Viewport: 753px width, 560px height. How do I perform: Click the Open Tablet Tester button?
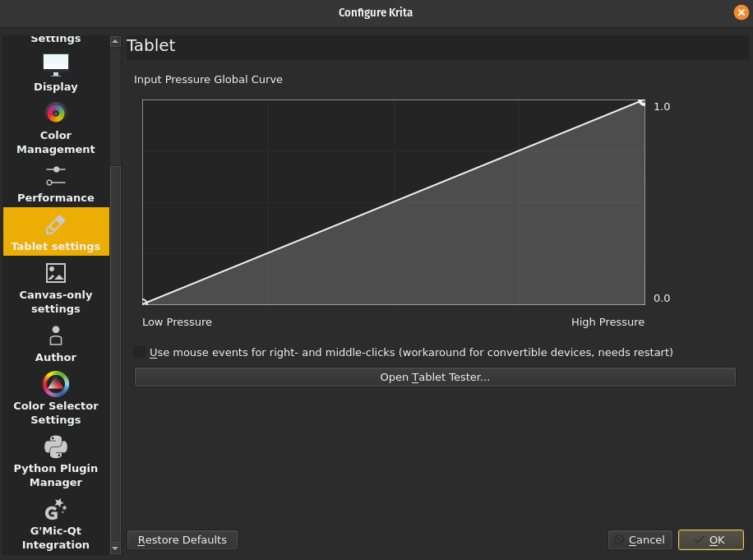435,377
